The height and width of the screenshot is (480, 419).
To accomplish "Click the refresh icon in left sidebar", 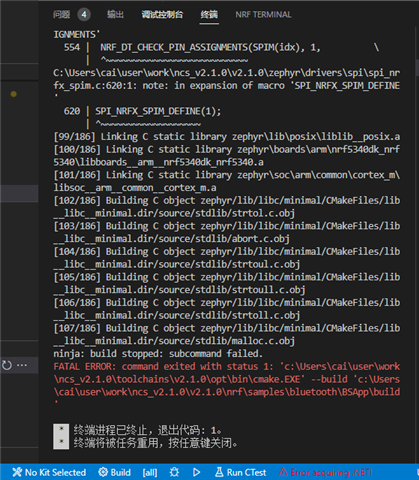I will [7, 365].
